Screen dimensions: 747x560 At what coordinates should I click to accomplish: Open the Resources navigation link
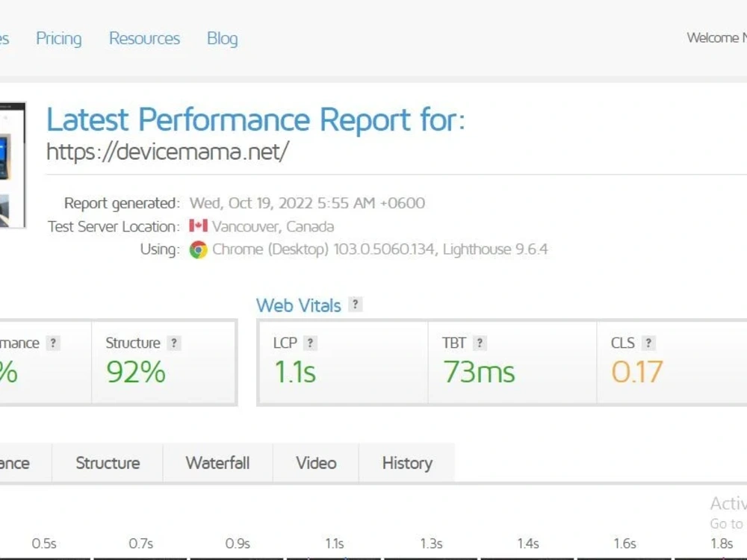tap(144, 38)
